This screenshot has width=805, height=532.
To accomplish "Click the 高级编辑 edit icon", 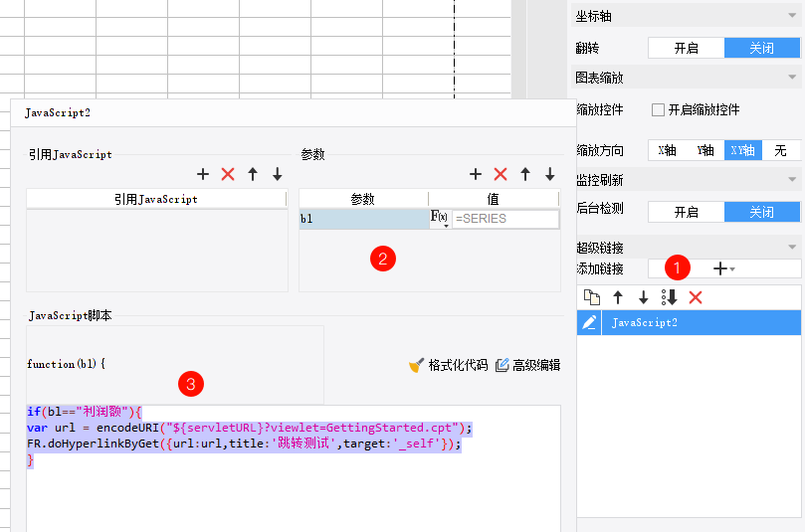I will [502, 365].
